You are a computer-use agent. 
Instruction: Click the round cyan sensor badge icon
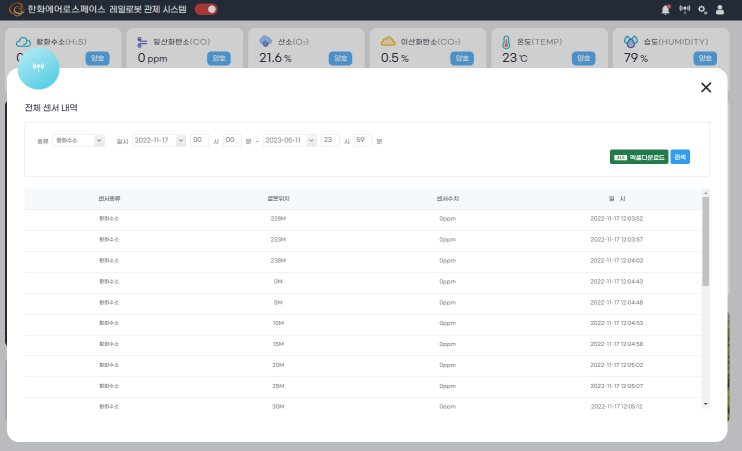click(x=39, y=68)
